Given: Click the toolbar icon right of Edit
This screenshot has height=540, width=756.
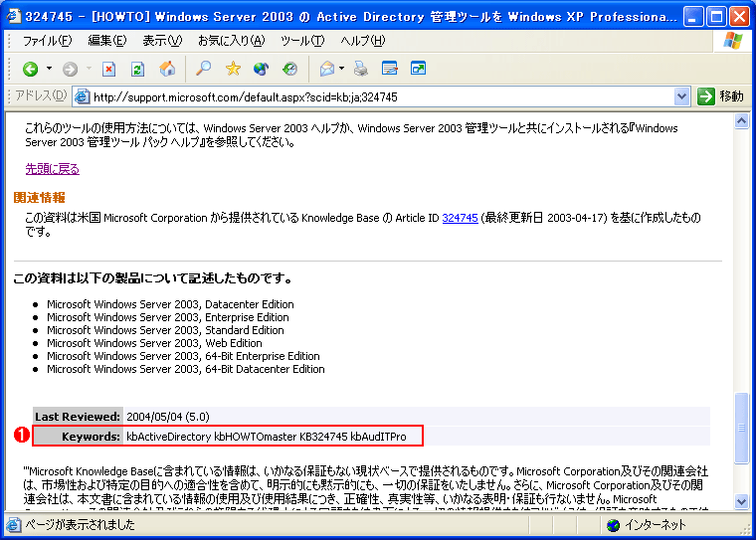Looking at the screenshot, I should point(418,69).
